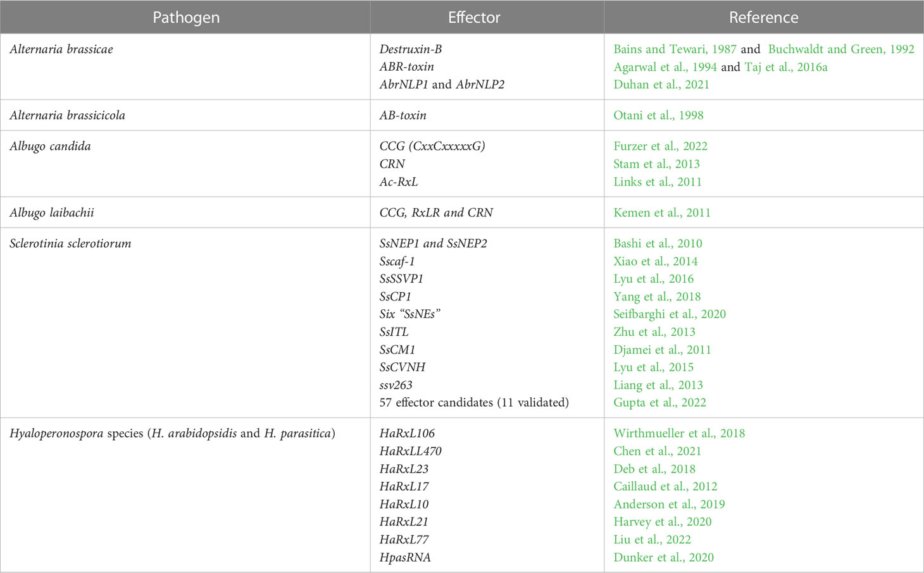
Task: Select the Sclerotinia sclerotiorum pathogen cell
Action: (185, 323)
